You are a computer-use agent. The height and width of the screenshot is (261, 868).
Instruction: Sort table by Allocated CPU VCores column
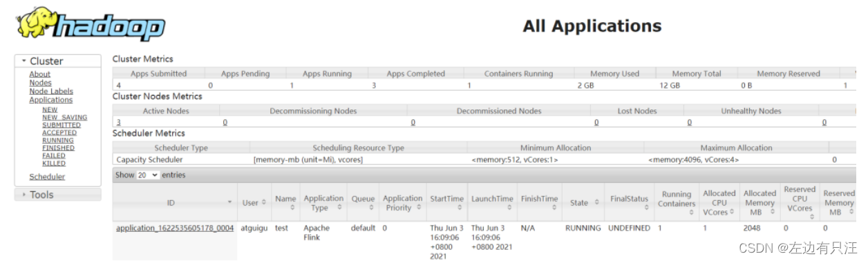[719, 203]
